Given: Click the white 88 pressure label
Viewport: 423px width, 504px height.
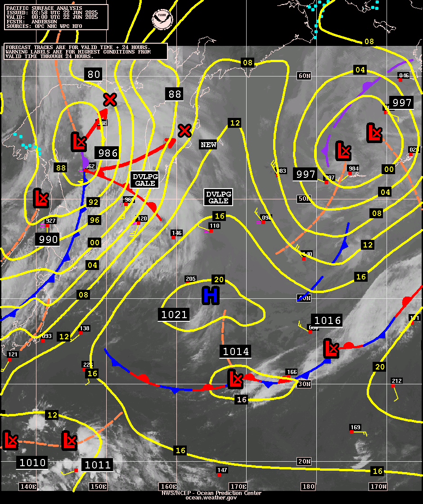Looking at the screenshot, I should click(x=175, y=94).
